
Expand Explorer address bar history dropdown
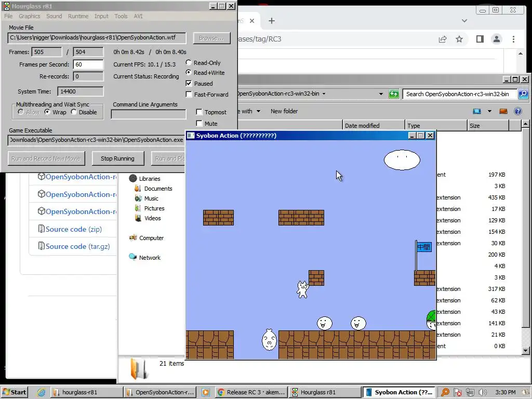(x=381, y=94)
